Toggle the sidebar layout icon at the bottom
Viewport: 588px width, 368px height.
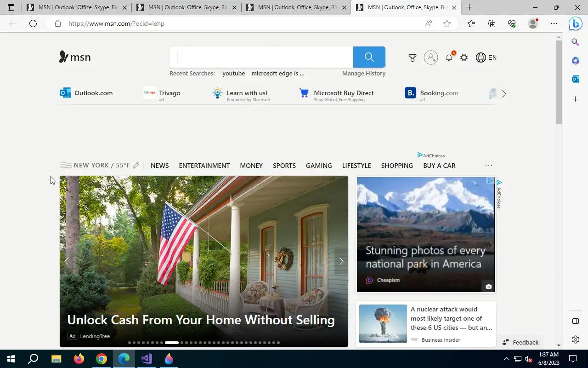pyautogui.click(x=575, y=321)
